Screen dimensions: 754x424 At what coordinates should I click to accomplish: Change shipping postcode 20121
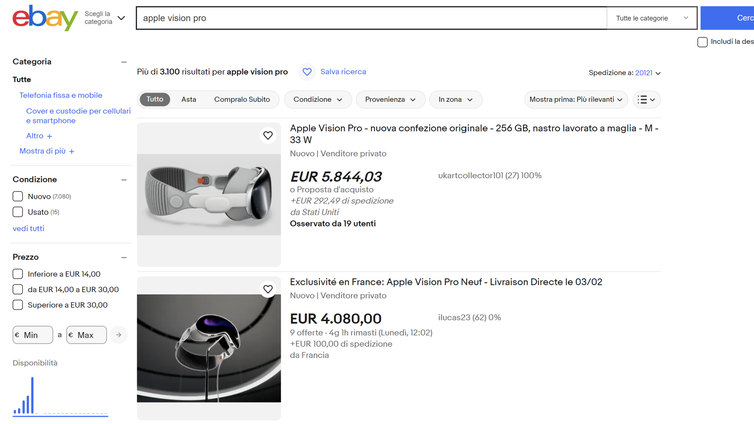648,73
